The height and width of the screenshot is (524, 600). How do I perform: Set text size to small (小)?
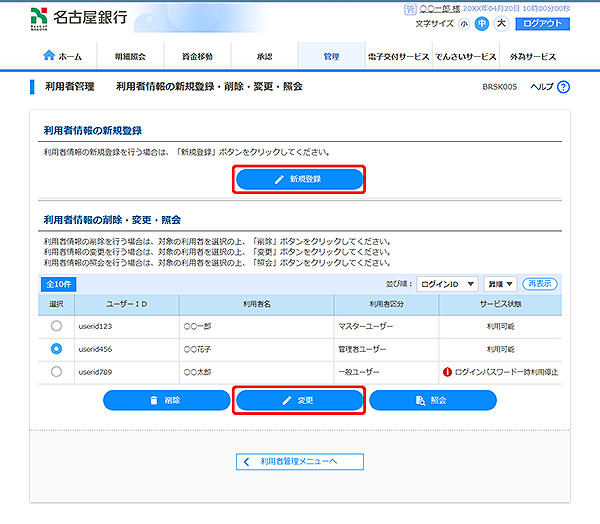pos(464,23)
